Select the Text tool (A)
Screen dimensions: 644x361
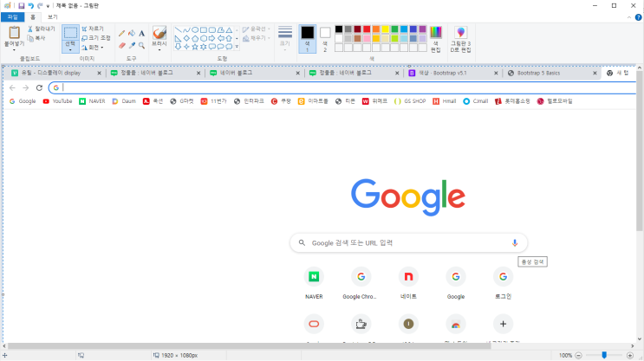(141, 33)
